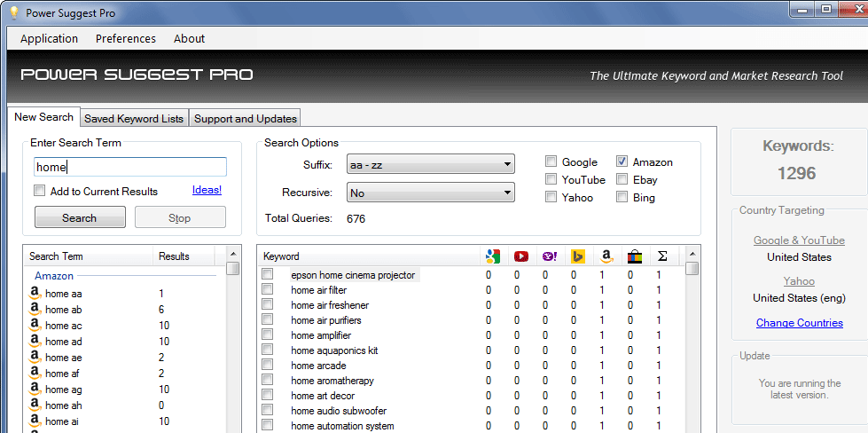The height and width of the screenshot is (433, 868).
Task: Click the YouTube column header icon
Action: [521, 256]
